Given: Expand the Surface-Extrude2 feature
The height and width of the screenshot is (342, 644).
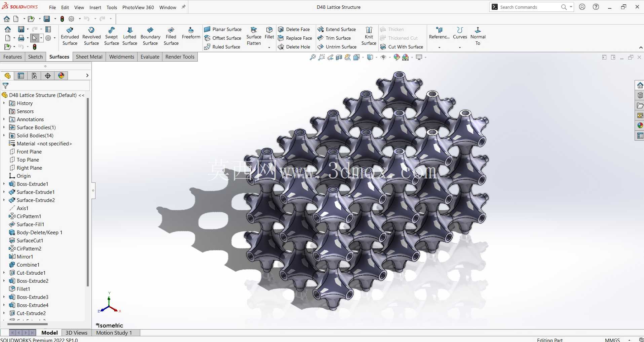Looking at the screenshot, I should point(4,200).
